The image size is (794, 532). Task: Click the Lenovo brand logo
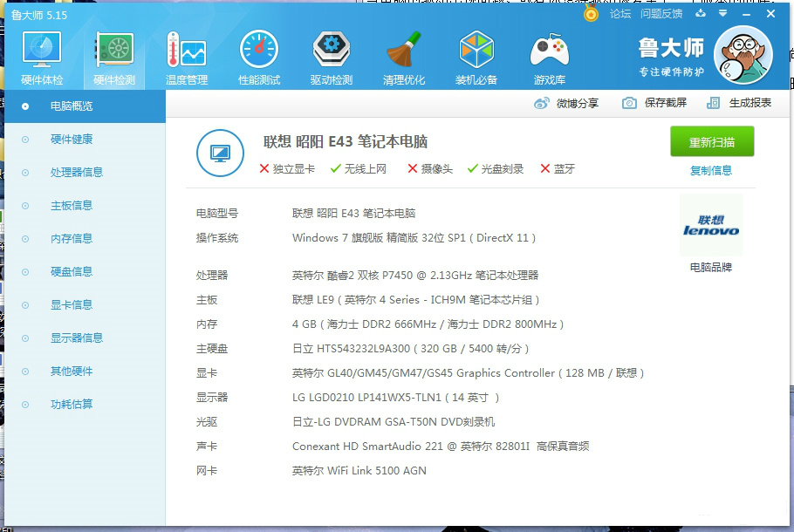pos(711,225)
